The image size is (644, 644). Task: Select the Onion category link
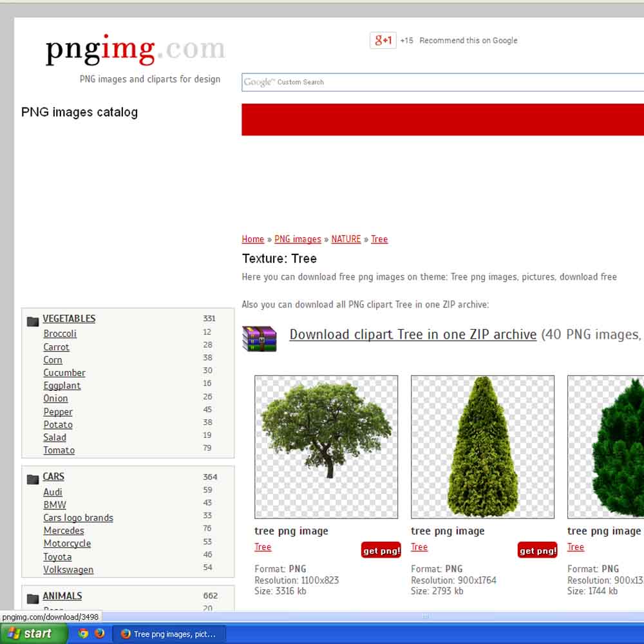55,399
